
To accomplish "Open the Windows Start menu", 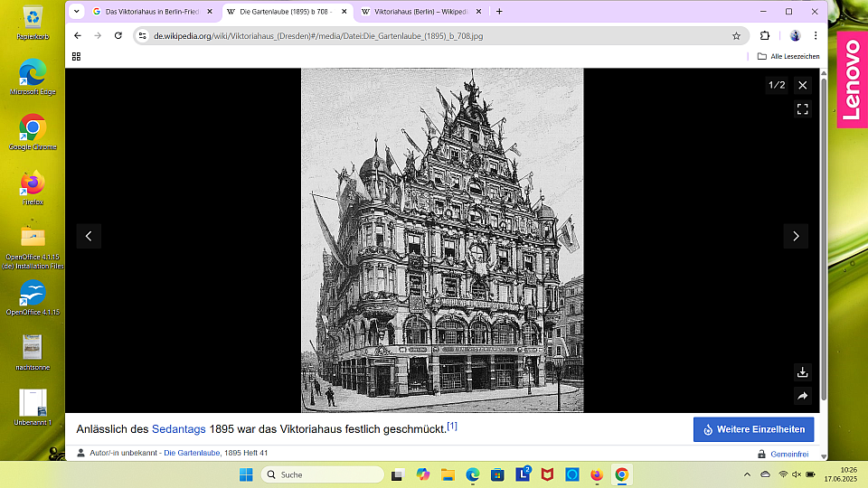I will [x=246, y=474].
